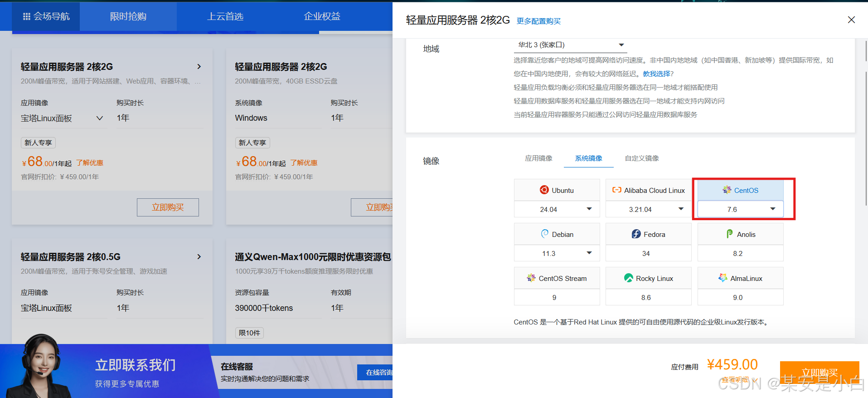Select the CentOS Stream image option
The width and height of the screenshot is (868, 398).
click(x=557, y=278)
